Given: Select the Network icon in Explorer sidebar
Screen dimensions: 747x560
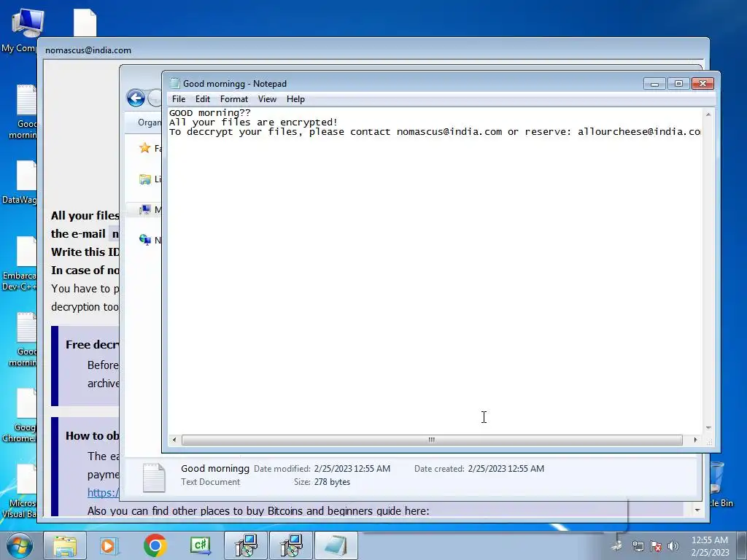Looking at the screenshot, I should click(145, 240).
